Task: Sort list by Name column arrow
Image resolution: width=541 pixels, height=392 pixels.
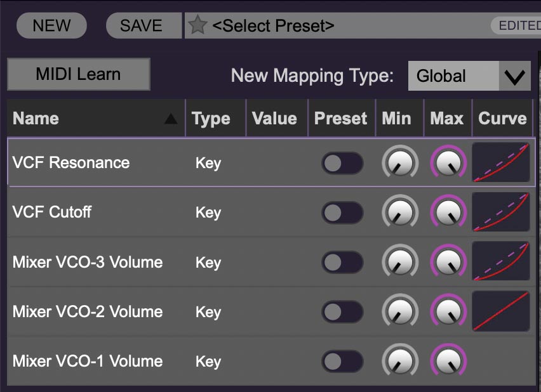Action: 171,119
